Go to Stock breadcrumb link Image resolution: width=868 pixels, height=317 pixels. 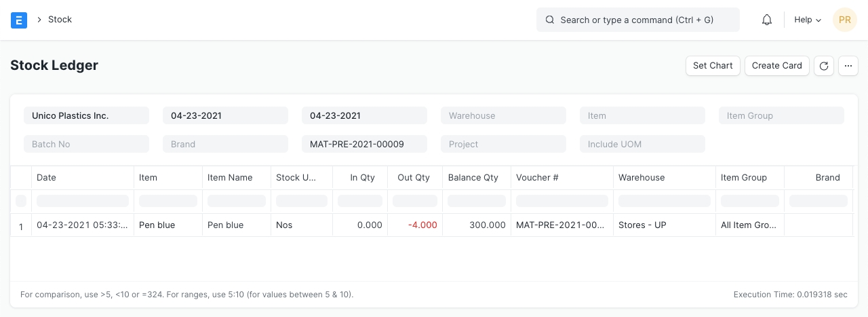[x=60, y=20]
